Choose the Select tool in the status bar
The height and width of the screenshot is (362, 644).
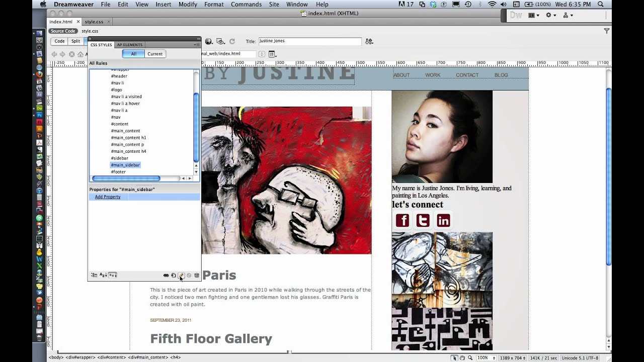point(454,357)
